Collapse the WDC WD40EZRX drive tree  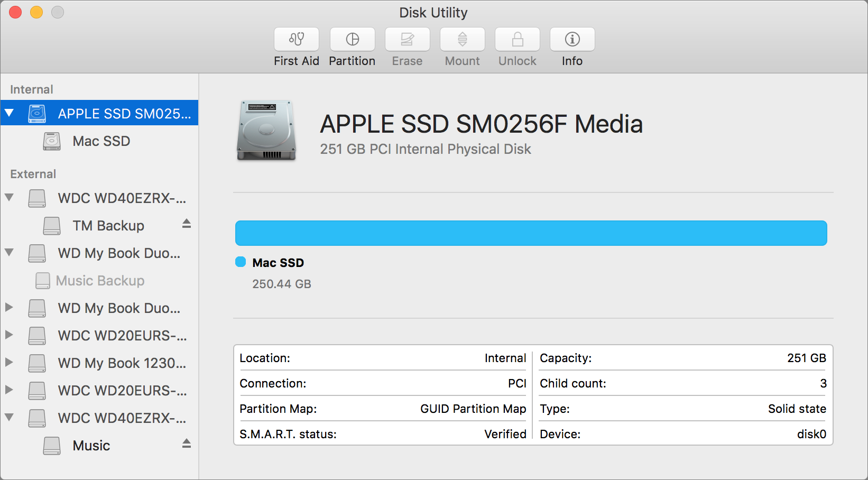[x=9, y=198]
